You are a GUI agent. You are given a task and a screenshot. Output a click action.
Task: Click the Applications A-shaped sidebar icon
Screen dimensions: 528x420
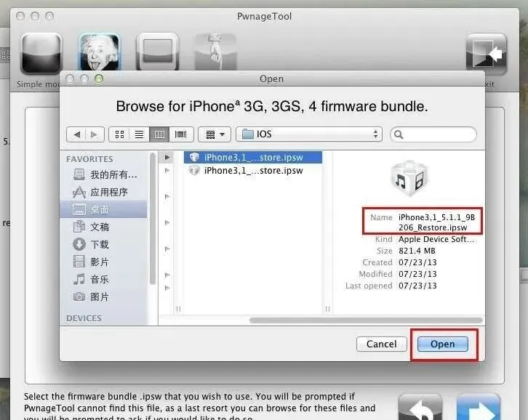pos(79,192)
